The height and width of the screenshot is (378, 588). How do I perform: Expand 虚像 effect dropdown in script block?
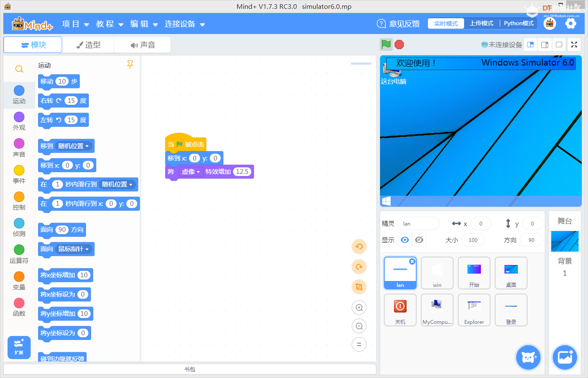191,172
